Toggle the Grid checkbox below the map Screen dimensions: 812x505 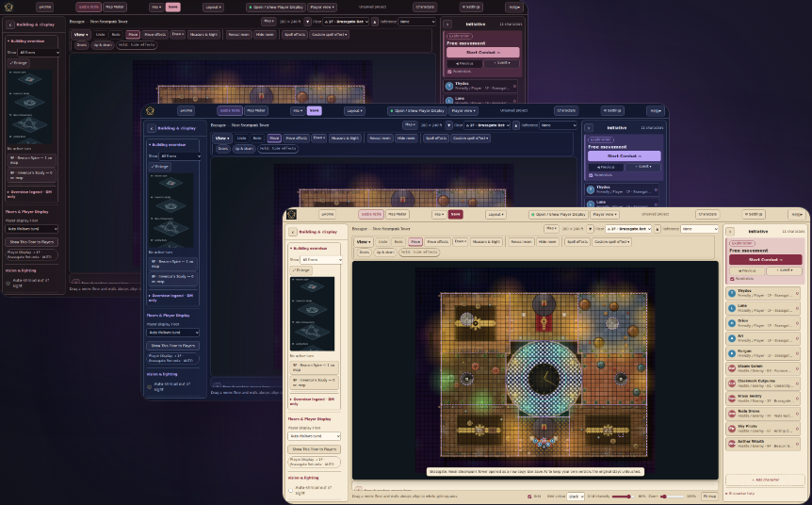click(529, 497)
